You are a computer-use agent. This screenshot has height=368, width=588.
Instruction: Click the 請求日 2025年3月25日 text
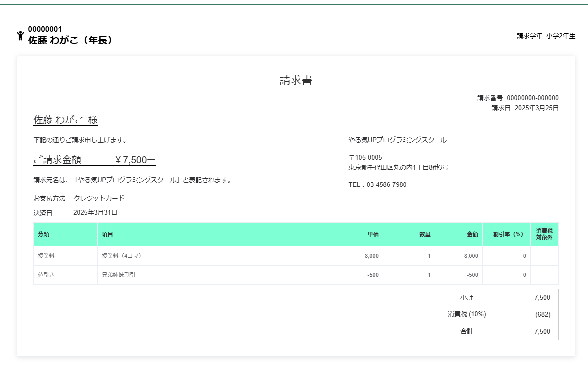click(x=525, y=108)
